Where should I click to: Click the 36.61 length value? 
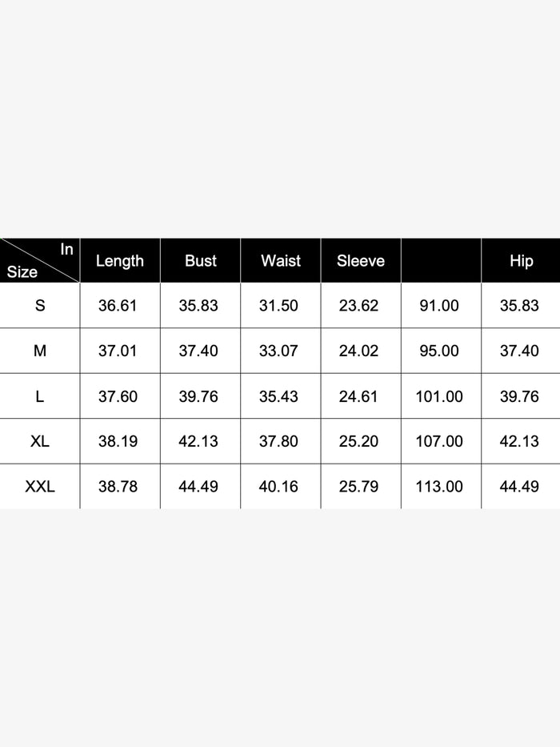(x=118, y=305)
